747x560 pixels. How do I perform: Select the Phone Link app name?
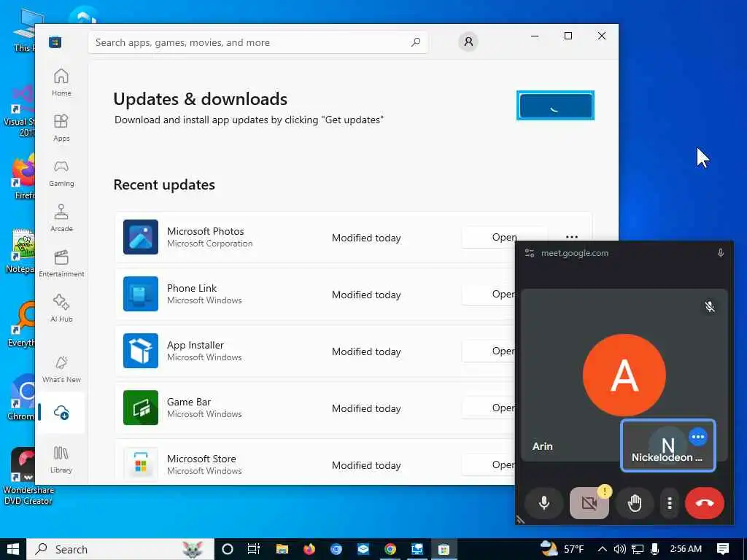point(192,288)
